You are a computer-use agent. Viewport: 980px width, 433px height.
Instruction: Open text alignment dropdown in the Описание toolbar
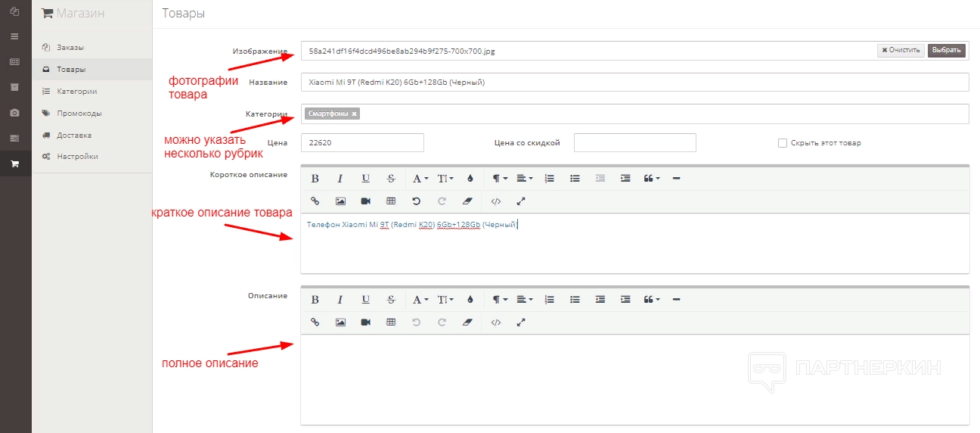click(525, 300)
